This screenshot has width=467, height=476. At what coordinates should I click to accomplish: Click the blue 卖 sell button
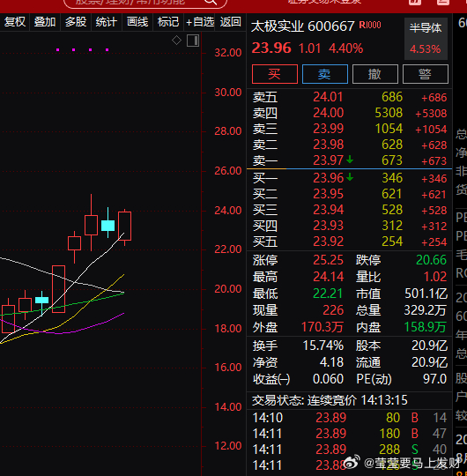point(324,74)
